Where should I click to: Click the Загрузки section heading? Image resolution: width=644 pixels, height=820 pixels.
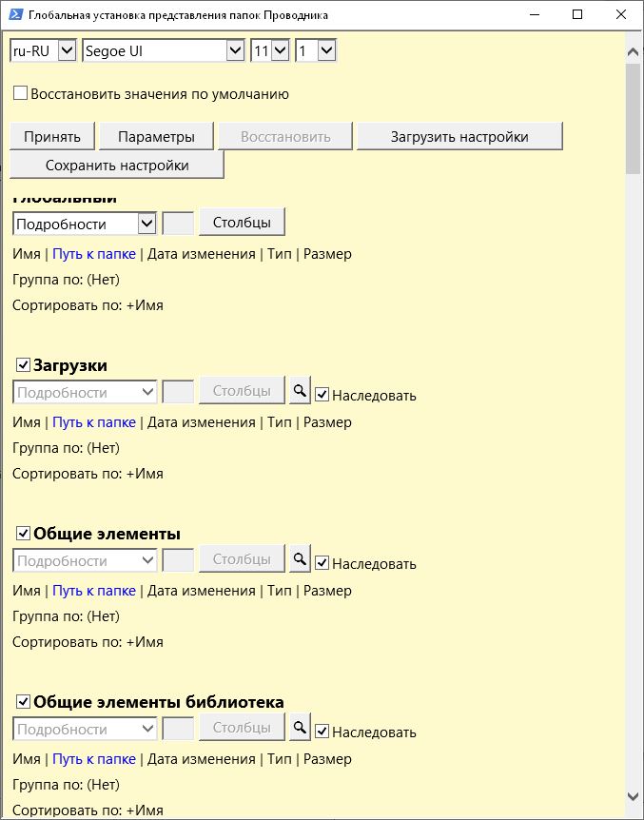point(70,365)
